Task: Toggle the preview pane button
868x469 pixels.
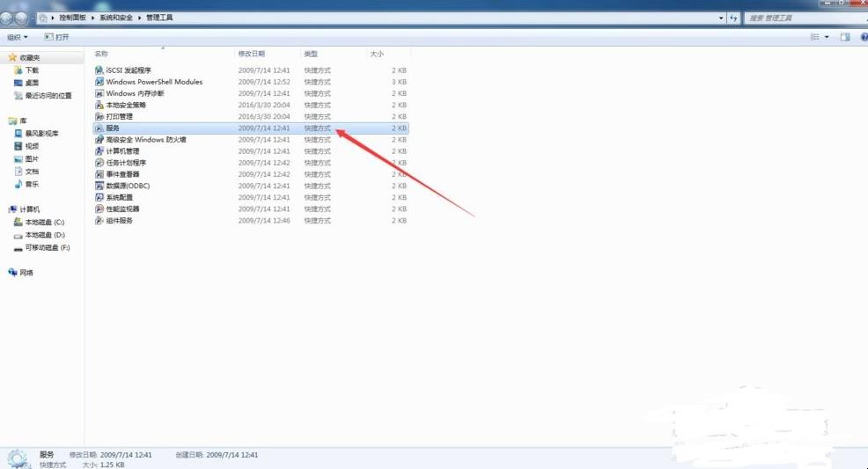Action: click(x=845, y=37)
